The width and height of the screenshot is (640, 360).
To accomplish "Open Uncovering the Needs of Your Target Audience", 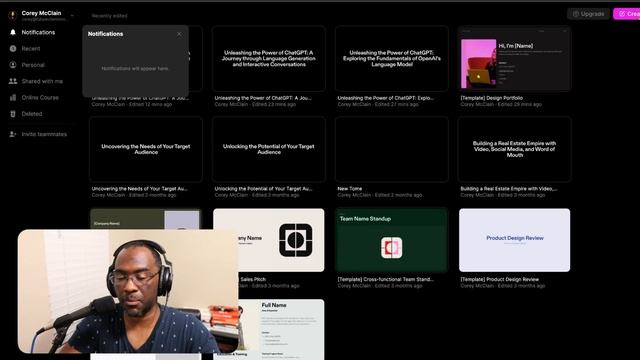I will [146, 149].
